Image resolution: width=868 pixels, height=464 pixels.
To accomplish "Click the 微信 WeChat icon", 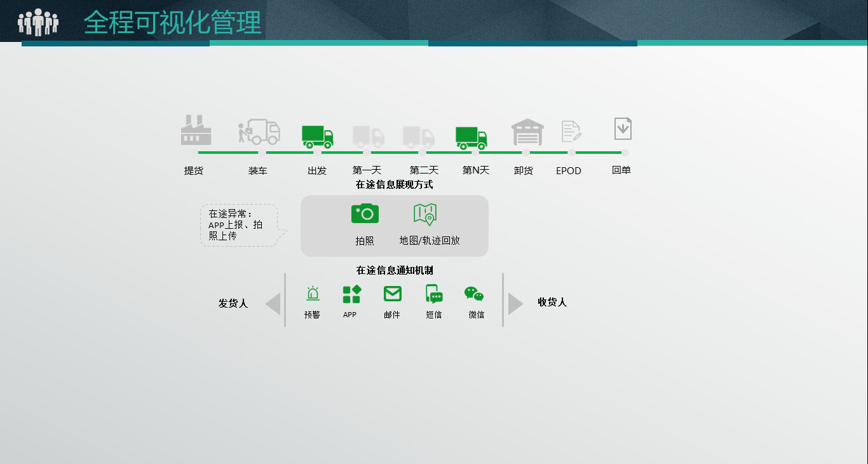I will coord(475,294).
